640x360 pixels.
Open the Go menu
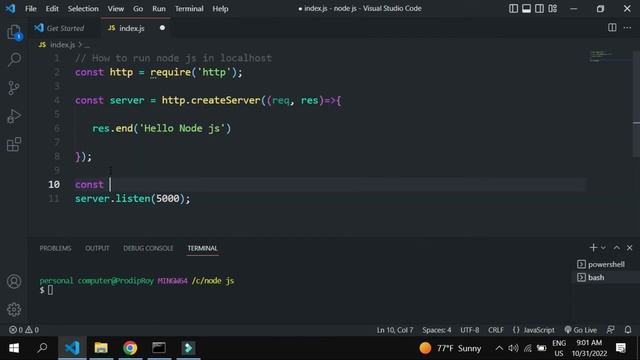tap(138, 9)
